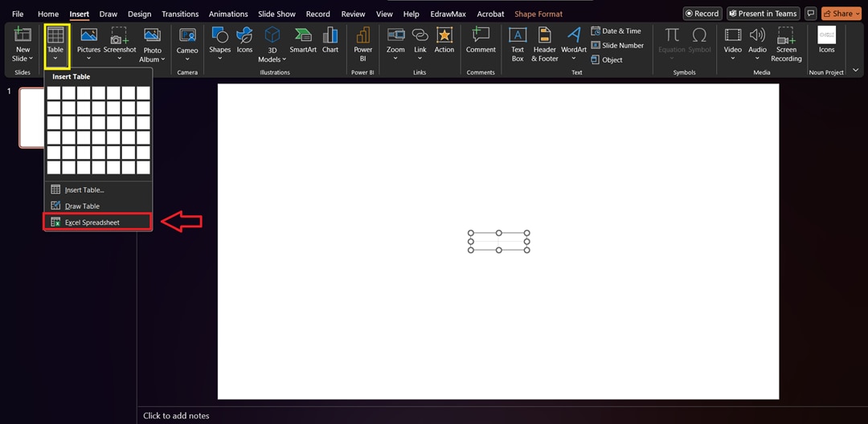The width and height of the screenshot is (868, 424).
Task: Click the Audio media icon
Action: [x=757, y=35]
